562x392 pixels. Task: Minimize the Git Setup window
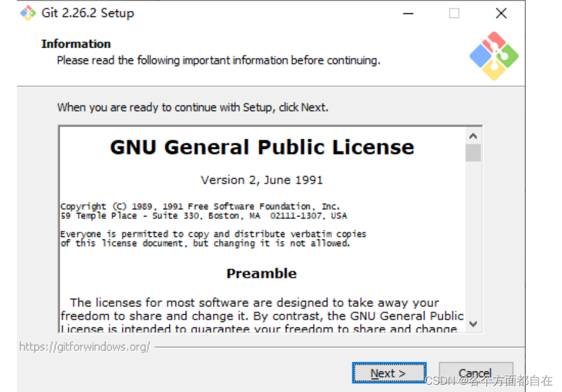(x=408, y=13)
